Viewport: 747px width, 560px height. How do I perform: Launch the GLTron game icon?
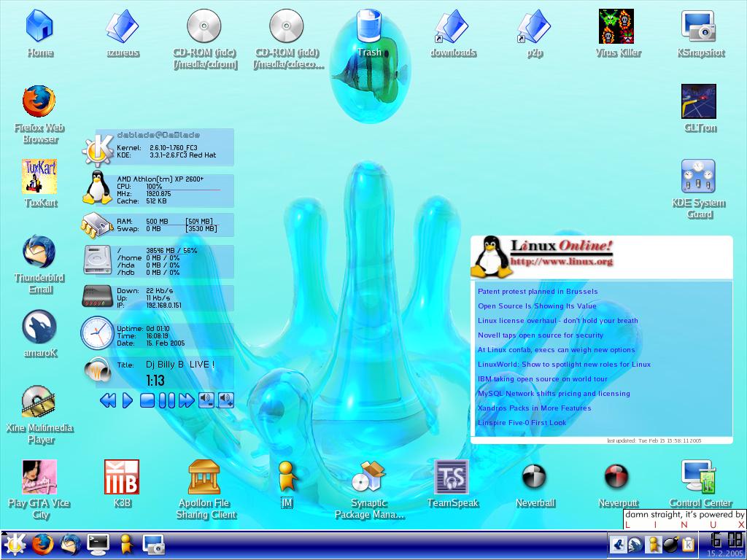pyautogui.click(x=699, y=101)
